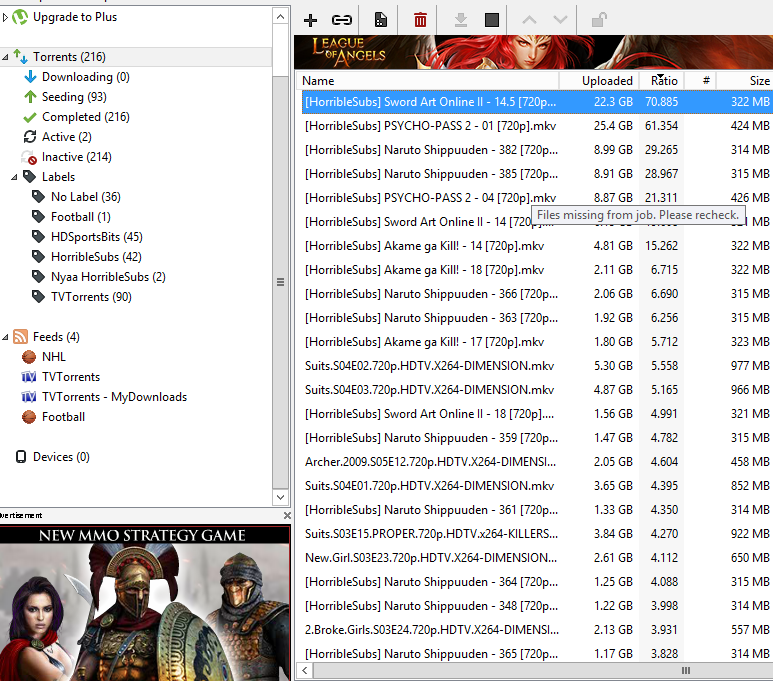Click the Move Down Queue arrow icon
The height and width of the screenshot is (681, 773).
[561, 20]
